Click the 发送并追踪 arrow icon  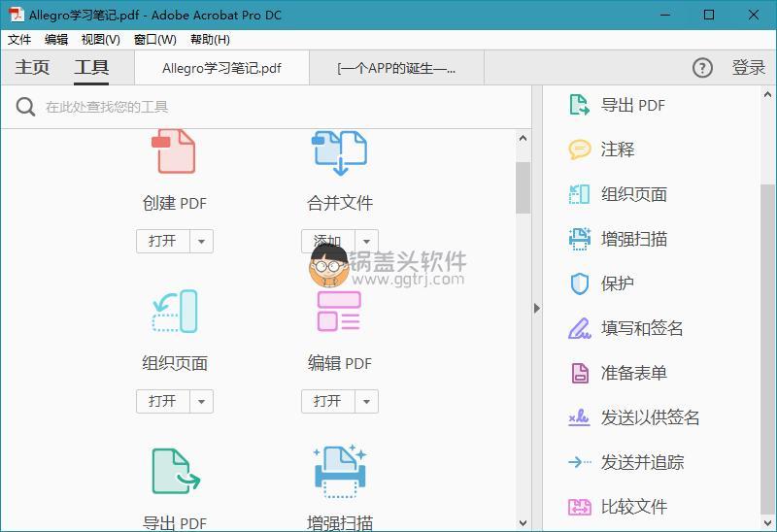[579, 462]
